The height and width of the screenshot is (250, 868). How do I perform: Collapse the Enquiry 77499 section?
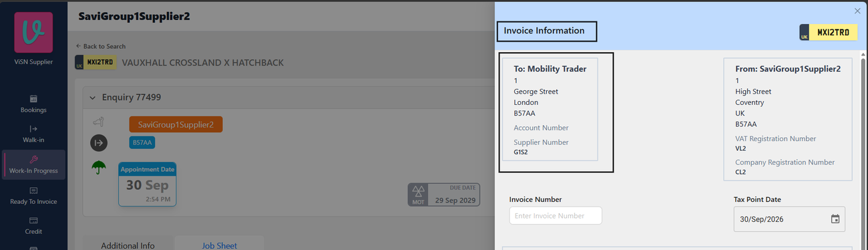(92, 98)
